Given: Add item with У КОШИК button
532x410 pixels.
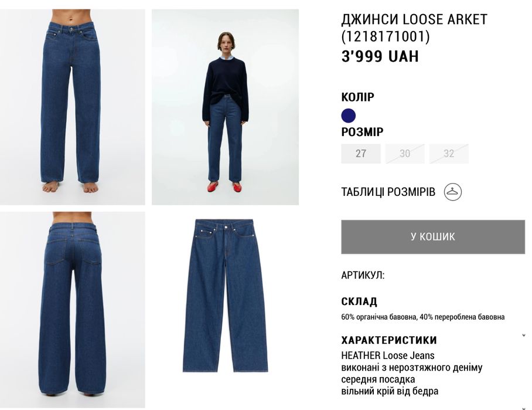Looking at the screenshot, I should (433, 237).
